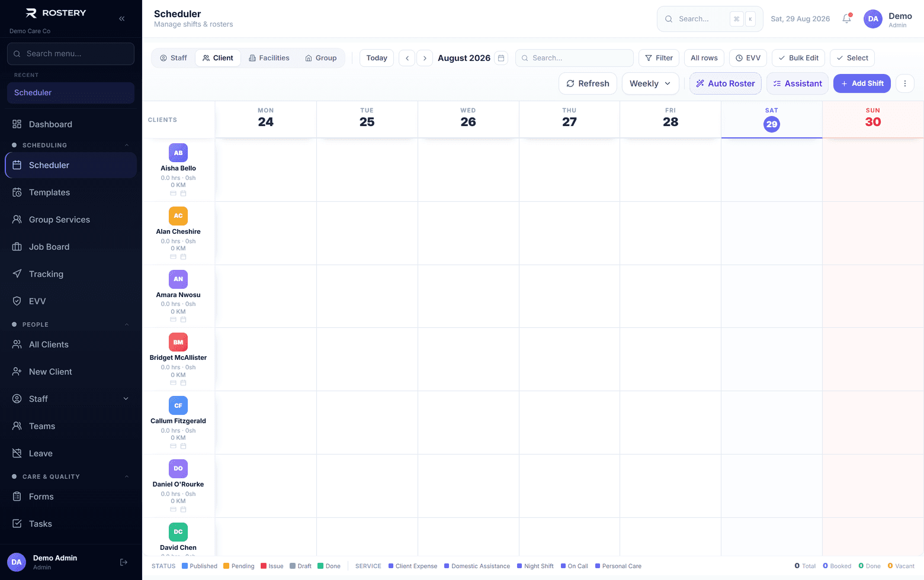This screenshot has width=924, height=580.
Task: Go to next week arrow
Action: (425, 58)
